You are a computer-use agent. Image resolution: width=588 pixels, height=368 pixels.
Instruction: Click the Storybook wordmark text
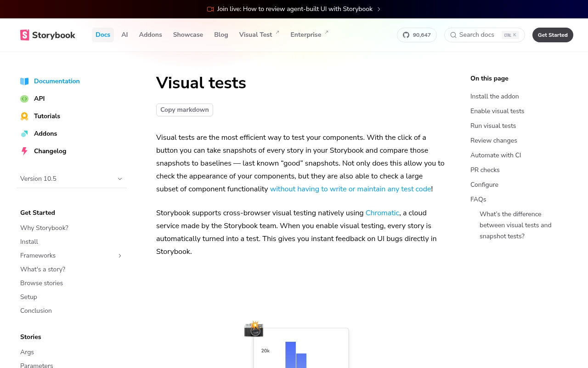coord(54,35)
